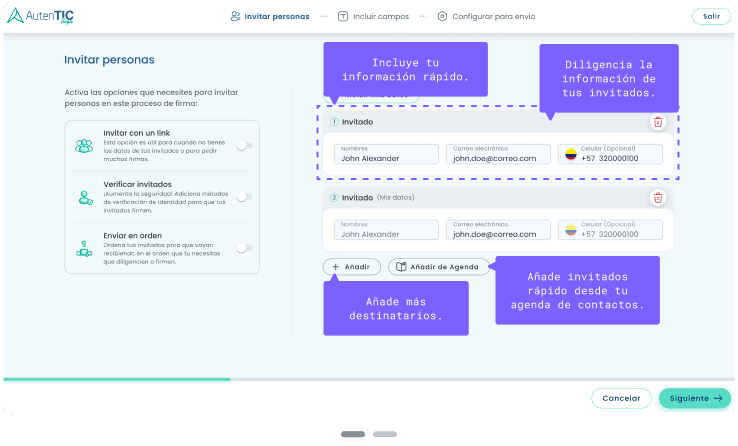Open the Añadir de Agenda contact list
This screenshot has width=738, height=446.
coord(439,267)
